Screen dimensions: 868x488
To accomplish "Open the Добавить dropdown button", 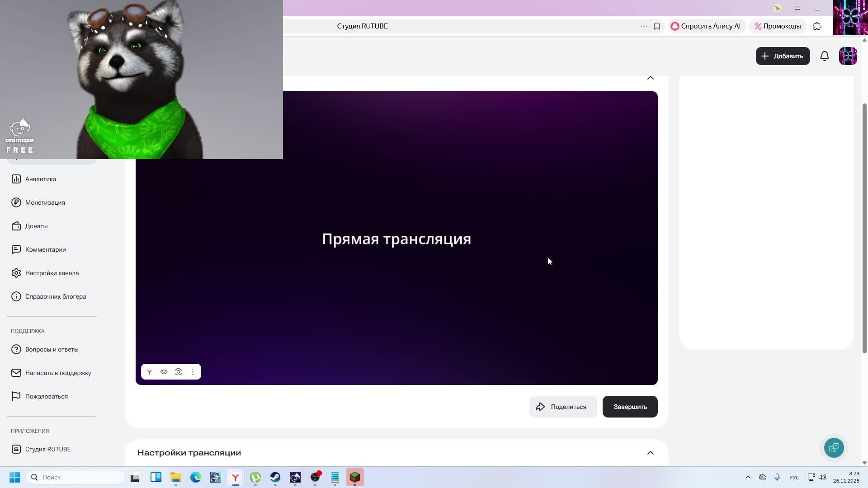I will click(x=783, y=56).
